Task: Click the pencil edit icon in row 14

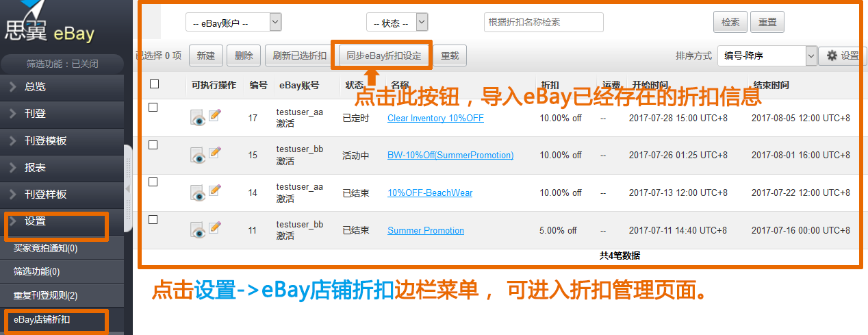Action: (215, 190)
